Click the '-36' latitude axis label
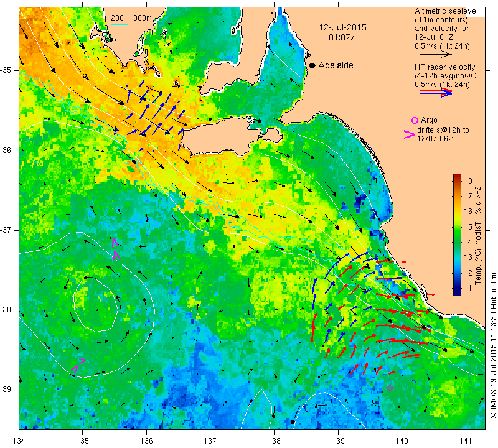 click(x=6, y=150)
